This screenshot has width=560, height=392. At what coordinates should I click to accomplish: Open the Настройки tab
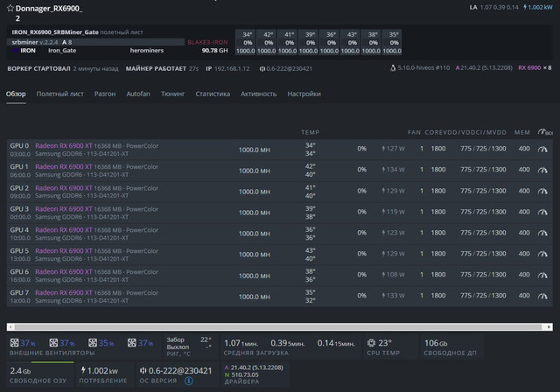tap(304, 94)
